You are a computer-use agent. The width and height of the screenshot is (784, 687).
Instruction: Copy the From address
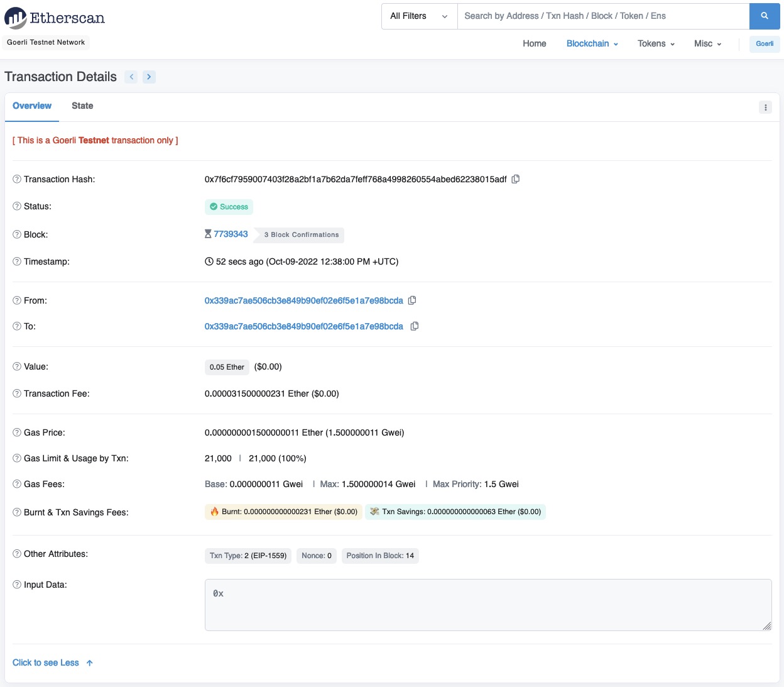412,300
